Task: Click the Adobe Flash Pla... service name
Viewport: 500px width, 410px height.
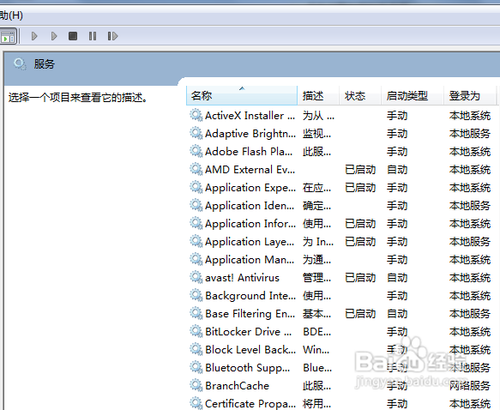Action: tap(249, 152)
